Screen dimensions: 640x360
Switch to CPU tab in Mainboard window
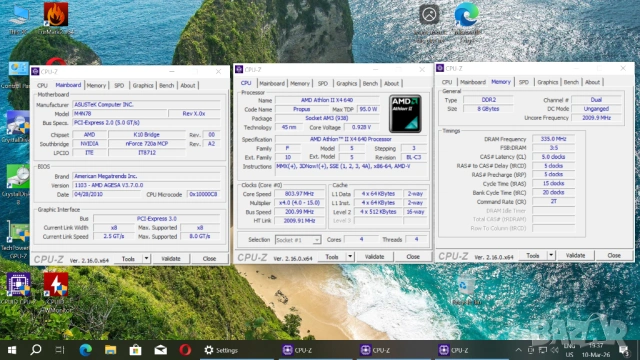pos(42,85)
